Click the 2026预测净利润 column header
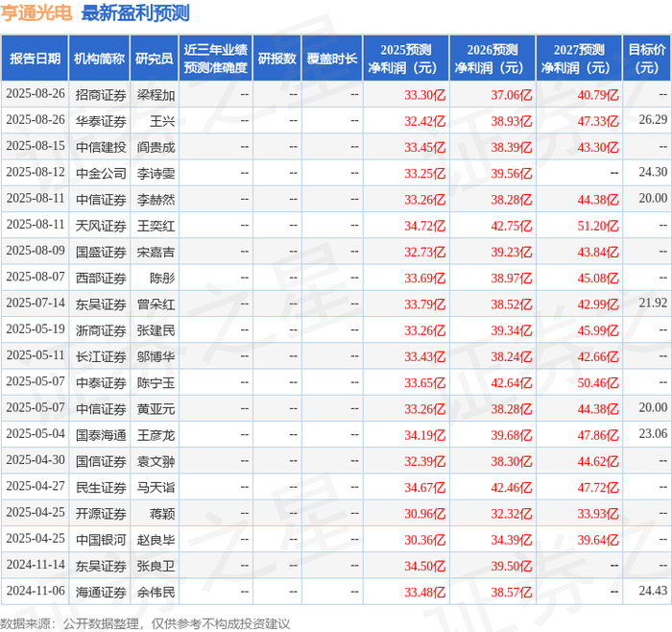This screenshot has width=672, height=632. pyautogui.click(x=492, y=59)
